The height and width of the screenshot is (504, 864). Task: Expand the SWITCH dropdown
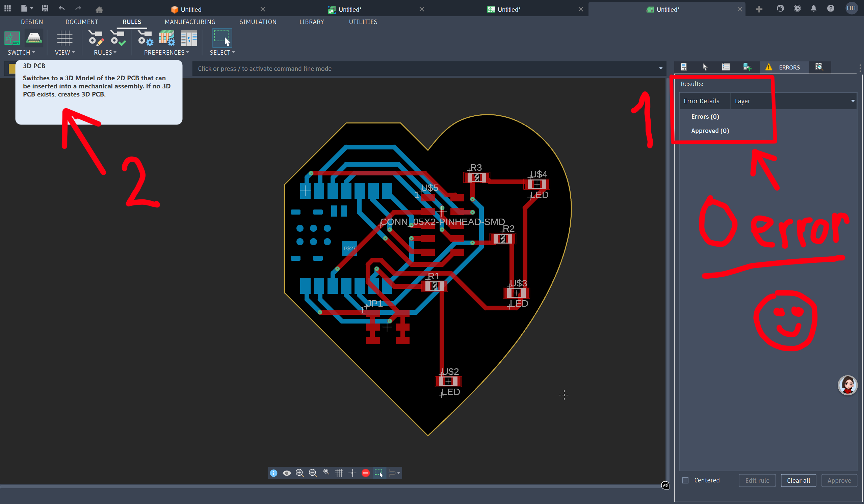[x=21, y=52]
